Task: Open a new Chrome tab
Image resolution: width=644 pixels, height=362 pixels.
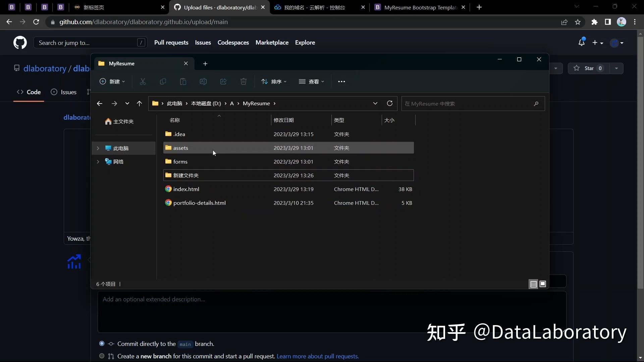Action: point(479,7)
